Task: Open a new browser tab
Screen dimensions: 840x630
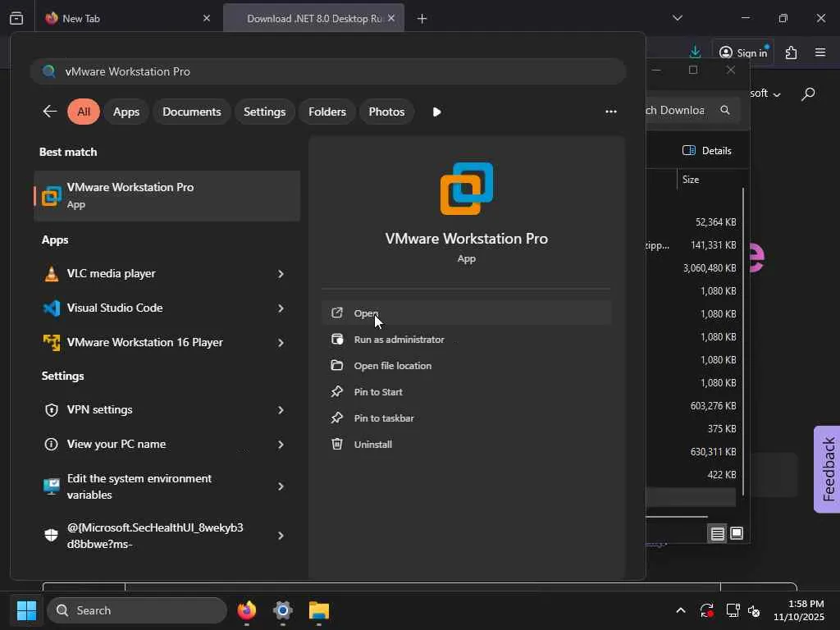Action: (422, 19)
